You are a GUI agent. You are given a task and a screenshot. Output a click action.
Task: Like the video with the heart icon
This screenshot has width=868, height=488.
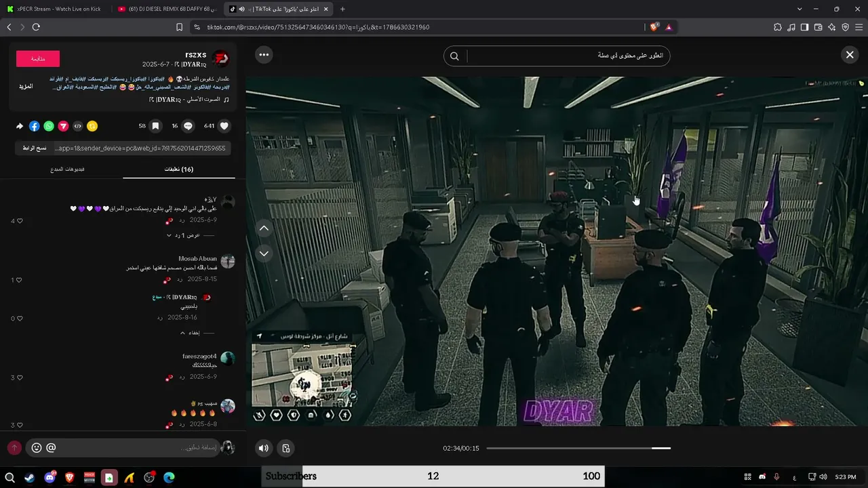point(224,126)
